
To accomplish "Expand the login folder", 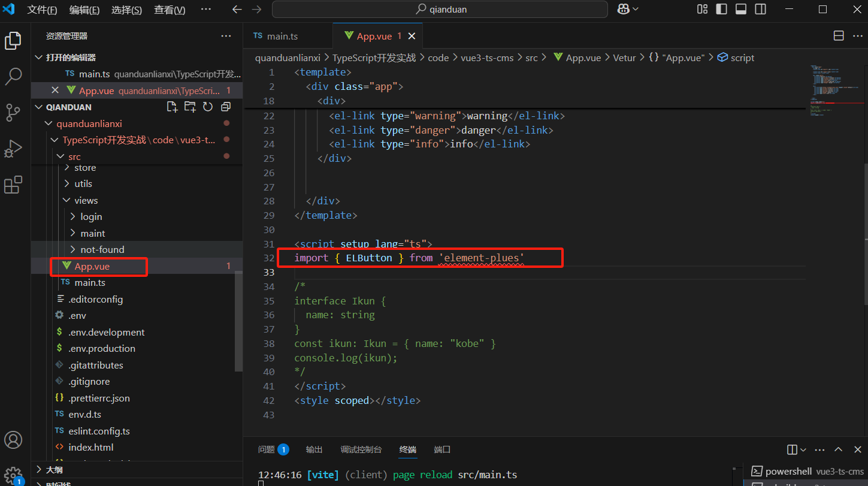I will [x=73, y=217].
